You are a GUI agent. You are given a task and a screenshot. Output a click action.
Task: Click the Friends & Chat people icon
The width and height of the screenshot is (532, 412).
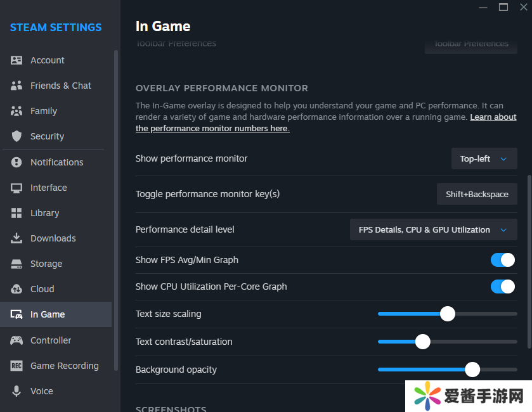click(16, 86)
